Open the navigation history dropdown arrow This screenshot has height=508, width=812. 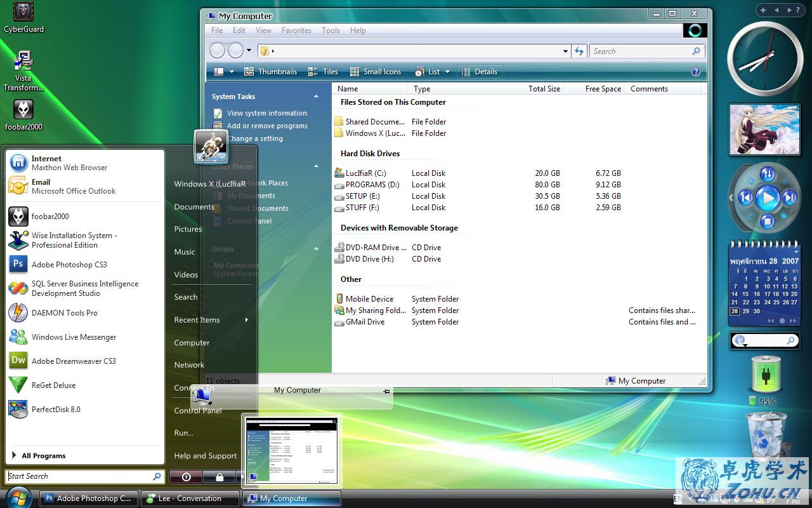coord(249,51)
